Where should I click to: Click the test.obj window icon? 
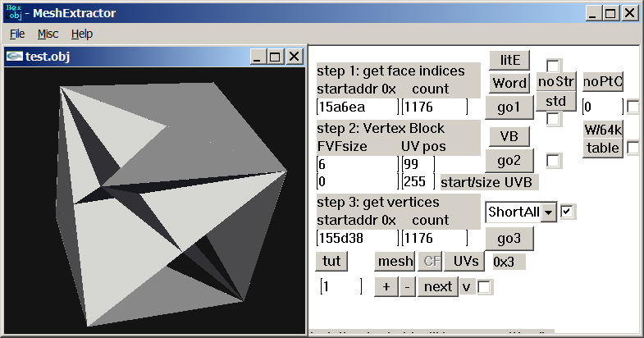[15, 57]
